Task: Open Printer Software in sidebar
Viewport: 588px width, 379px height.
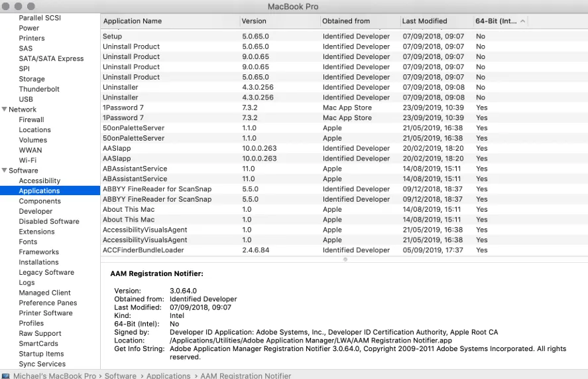Action: (45, 313)
